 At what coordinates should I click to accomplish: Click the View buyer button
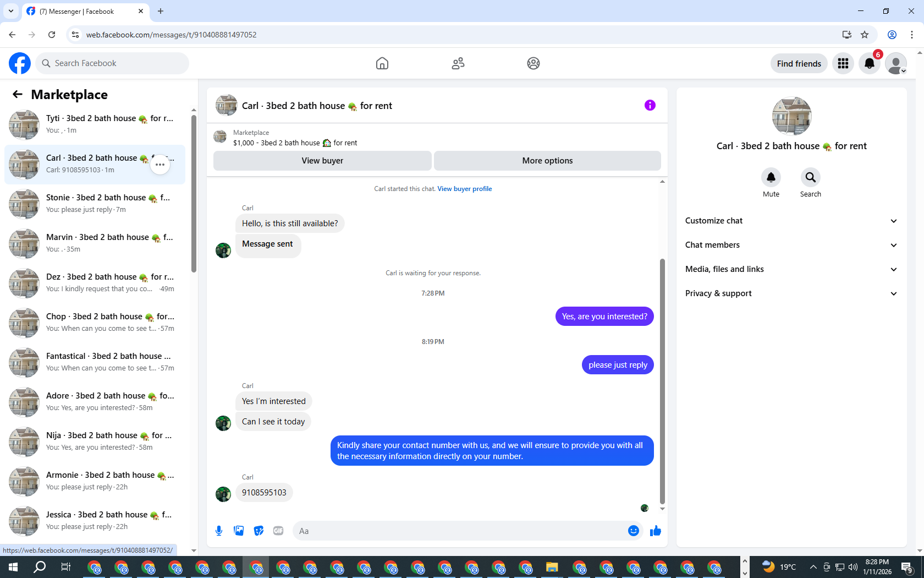pyautogui.click(x=322, y=161)
